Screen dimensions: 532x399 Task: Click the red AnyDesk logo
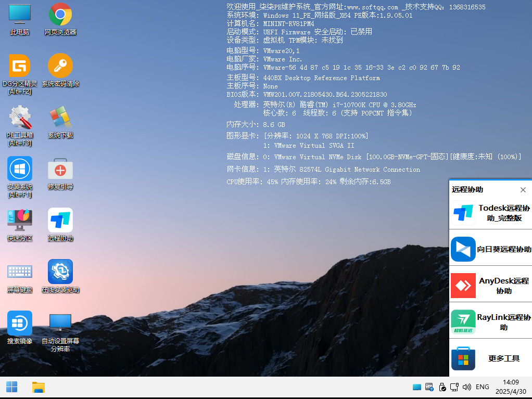click(463, 286)
